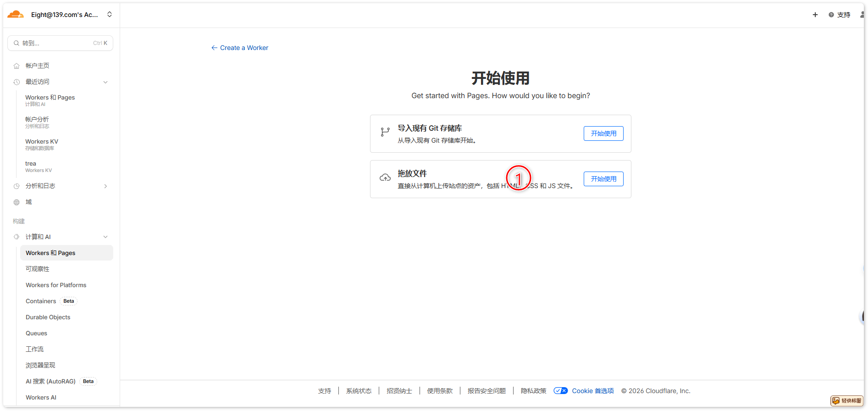The width and height of the screenshot is (868, 411).
Task: Collapse the 最近访问 section chevron
Action: pos(105,82)
